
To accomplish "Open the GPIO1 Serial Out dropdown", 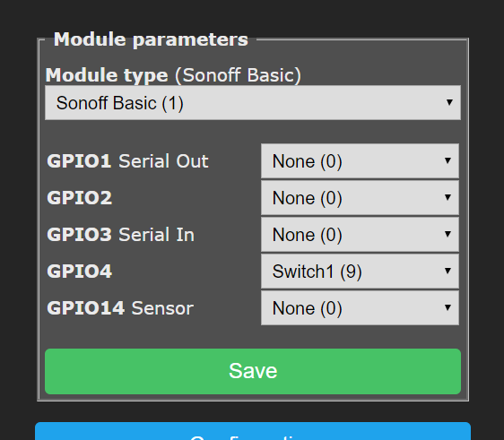I will pos(360,161).
